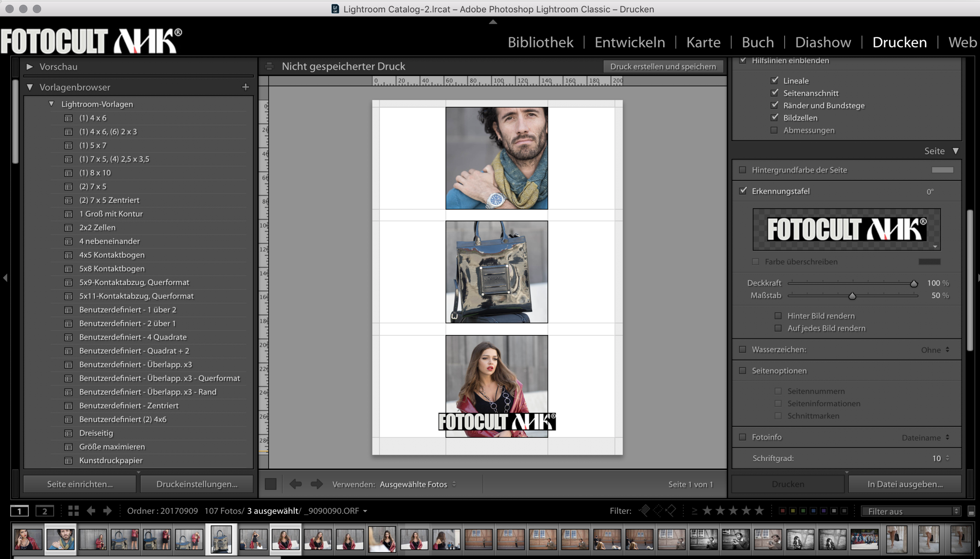Toggle filter switch at filmstrip right end
Screen dimensions: 980x559
point(971,511)
